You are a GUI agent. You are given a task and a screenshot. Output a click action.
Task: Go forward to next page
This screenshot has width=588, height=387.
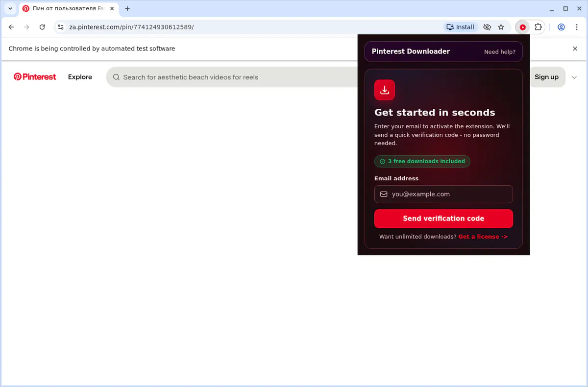[27, 27]
